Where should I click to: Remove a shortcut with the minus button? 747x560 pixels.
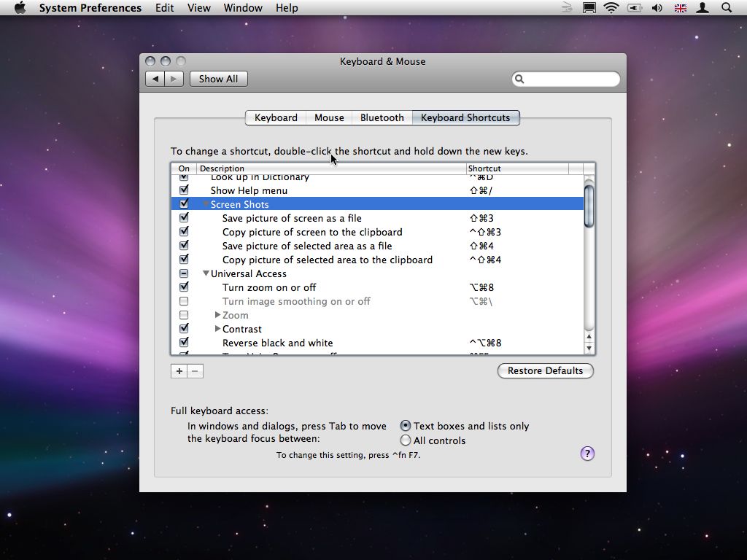[x=195, y=371]
